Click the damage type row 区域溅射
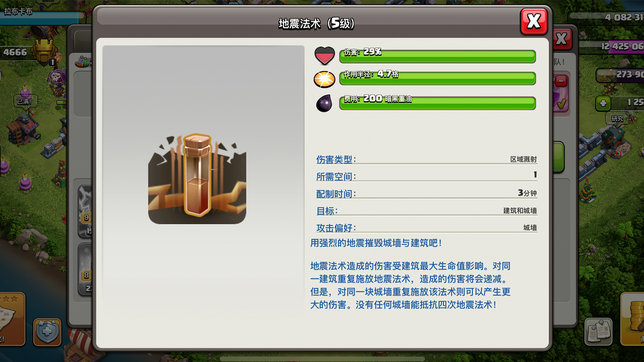Image resolution: width=644 pixels, height=362 pixels. point(427,159)
